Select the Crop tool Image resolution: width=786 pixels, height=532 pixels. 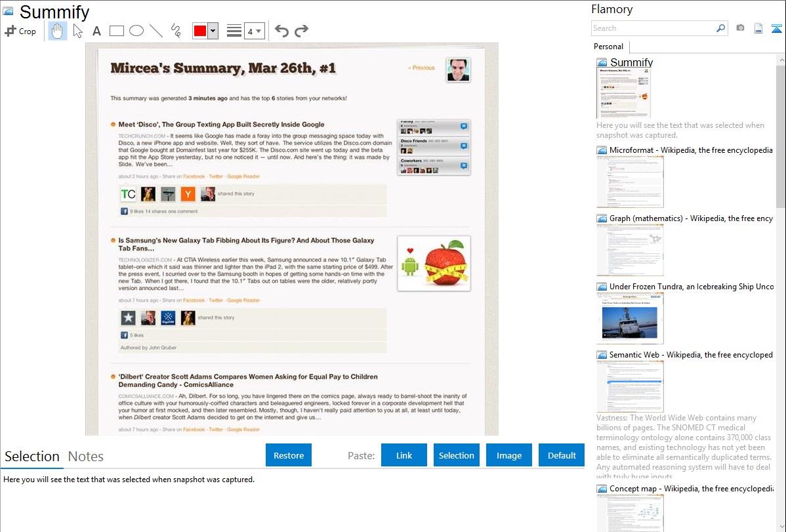[20, 31]
